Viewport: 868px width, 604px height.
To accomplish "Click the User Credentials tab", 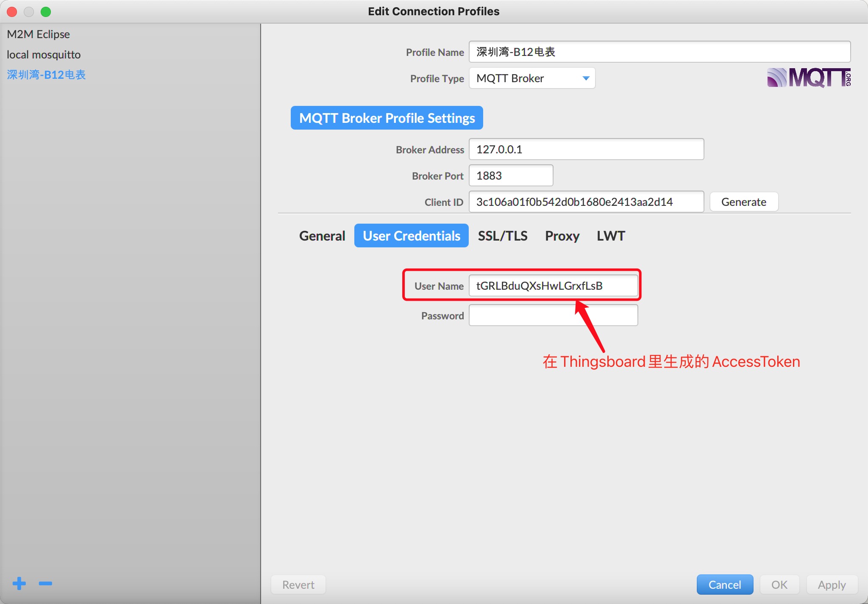I will click(x=409, y=236).
